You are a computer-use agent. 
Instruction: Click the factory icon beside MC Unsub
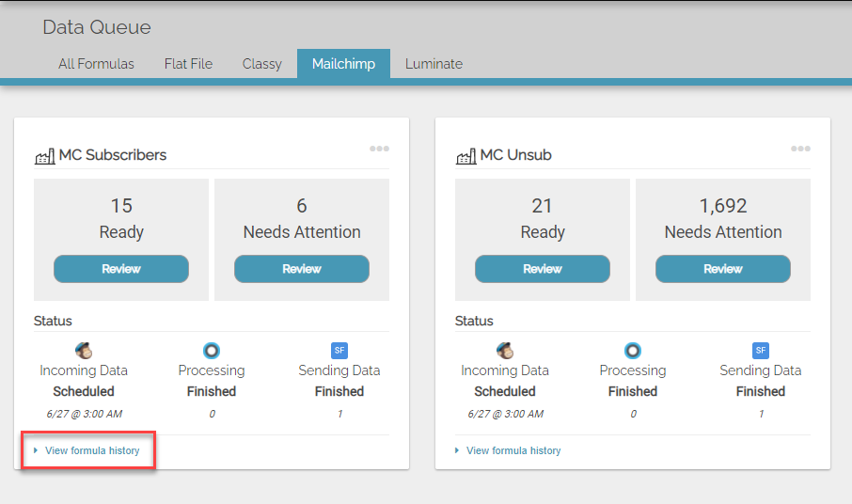pyautogui.click(x=465, y=156)
